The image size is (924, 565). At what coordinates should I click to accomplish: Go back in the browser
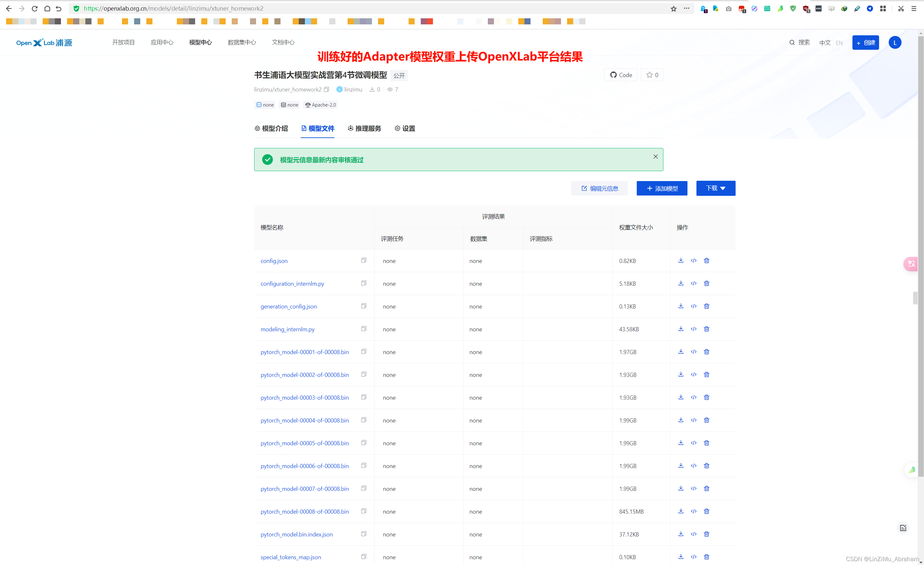(x=9, y=8)
